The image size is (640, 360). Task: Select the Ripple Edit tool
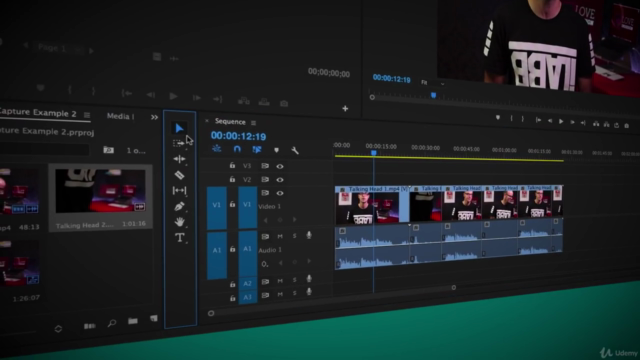pos(179,159)
